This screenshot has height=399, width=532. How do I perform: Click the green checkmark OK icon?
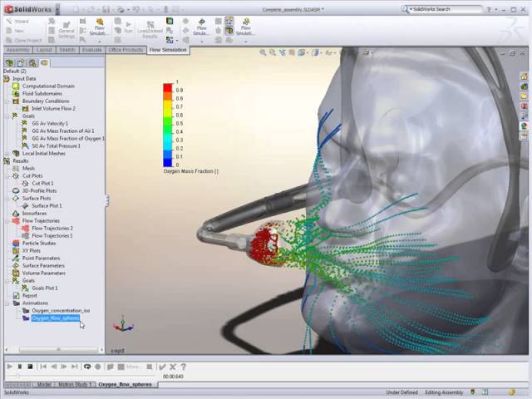coord(163,367)
